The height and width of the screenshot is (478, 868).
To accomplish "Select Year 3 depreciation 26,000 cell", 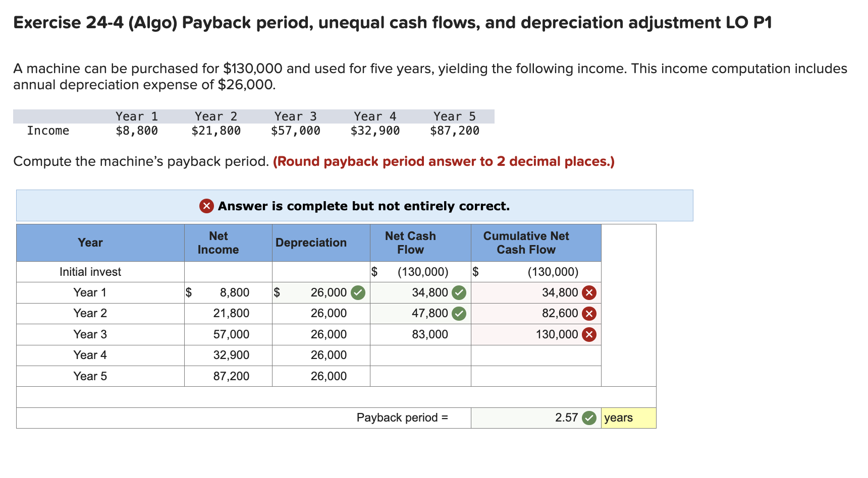I will pyautogui.click(x=321, y=334).
